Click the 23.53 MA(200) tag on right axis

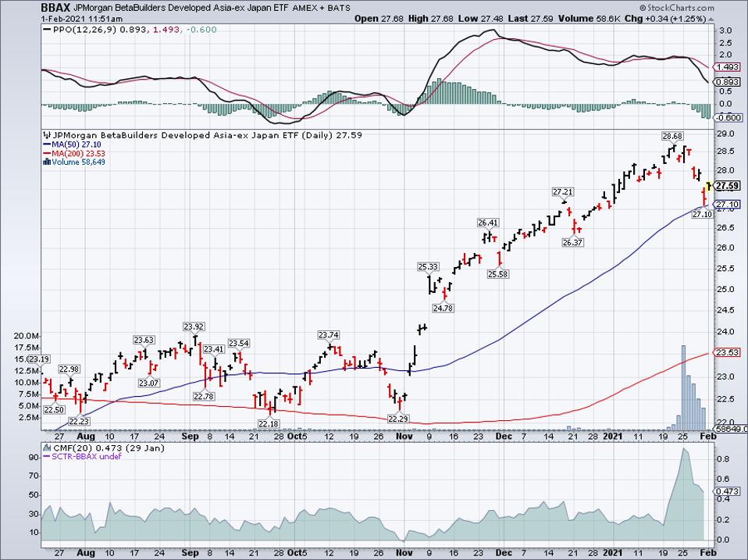(x=728, y=352)
